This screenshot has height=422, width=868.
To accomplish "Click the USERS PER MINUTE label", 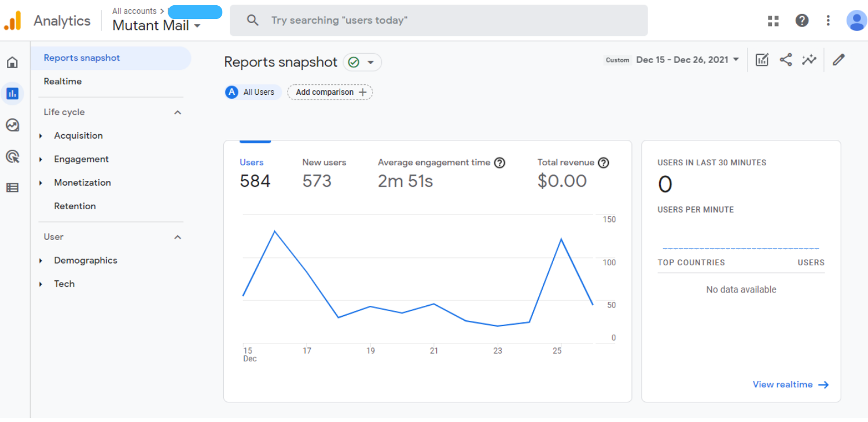I will coord(696,210).
